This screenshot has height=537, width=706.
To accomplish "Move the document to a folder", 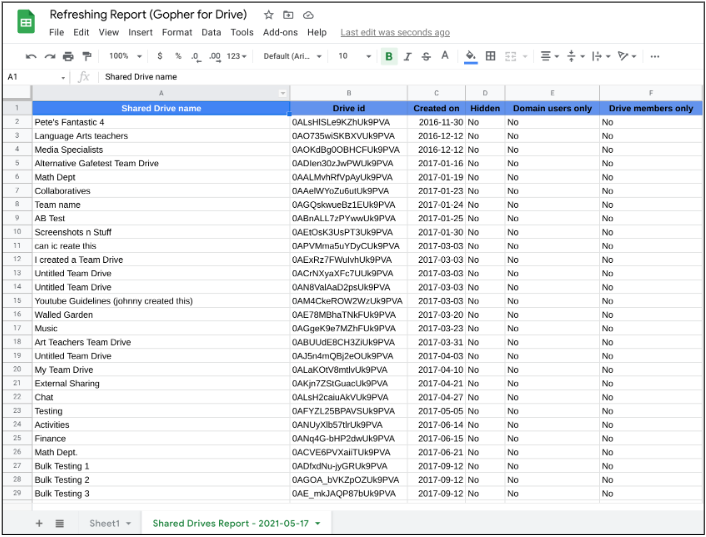I will point(288,15).
